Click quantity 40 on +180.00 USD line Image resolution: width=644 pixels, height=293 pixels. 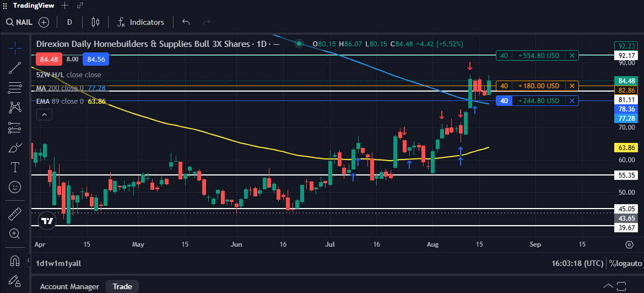(x=505, y=86)
